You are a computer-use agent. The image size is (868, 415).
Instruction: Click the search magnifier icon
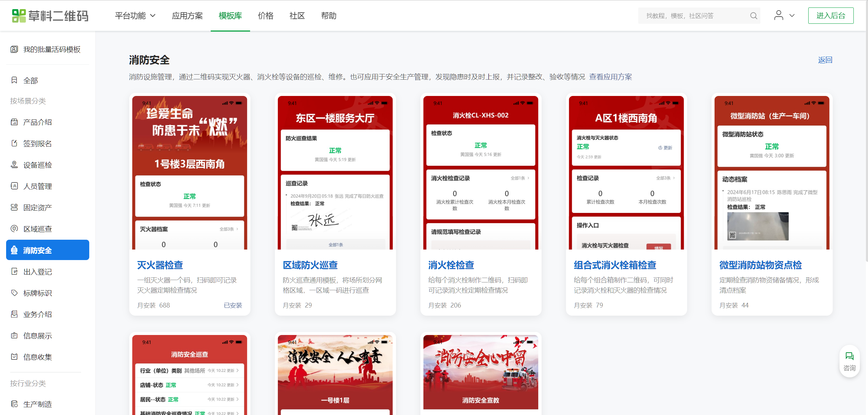753,16
